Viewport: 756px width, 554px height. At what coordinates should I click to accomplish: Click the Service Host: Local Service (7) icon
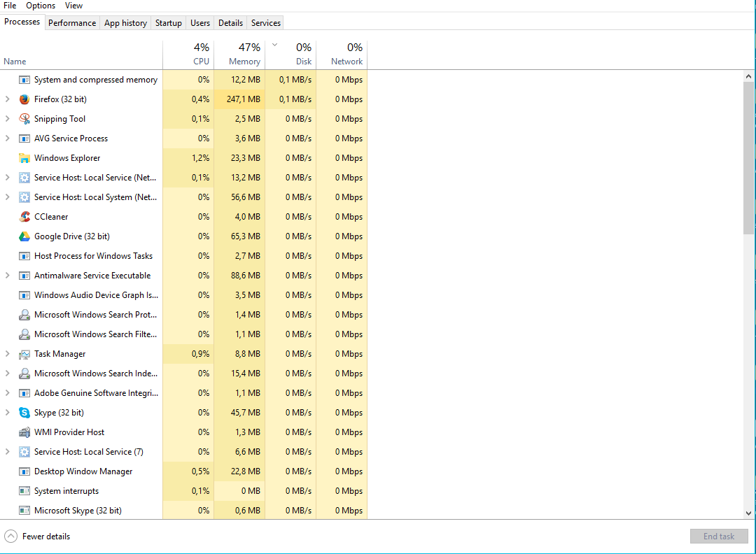(x=24, y=452)
